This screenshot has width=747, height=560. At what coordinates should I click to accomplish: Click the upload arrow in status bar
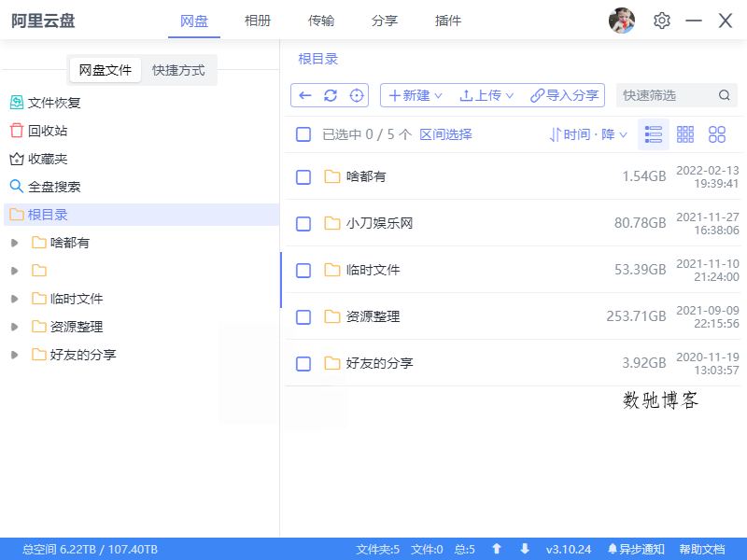497,549
